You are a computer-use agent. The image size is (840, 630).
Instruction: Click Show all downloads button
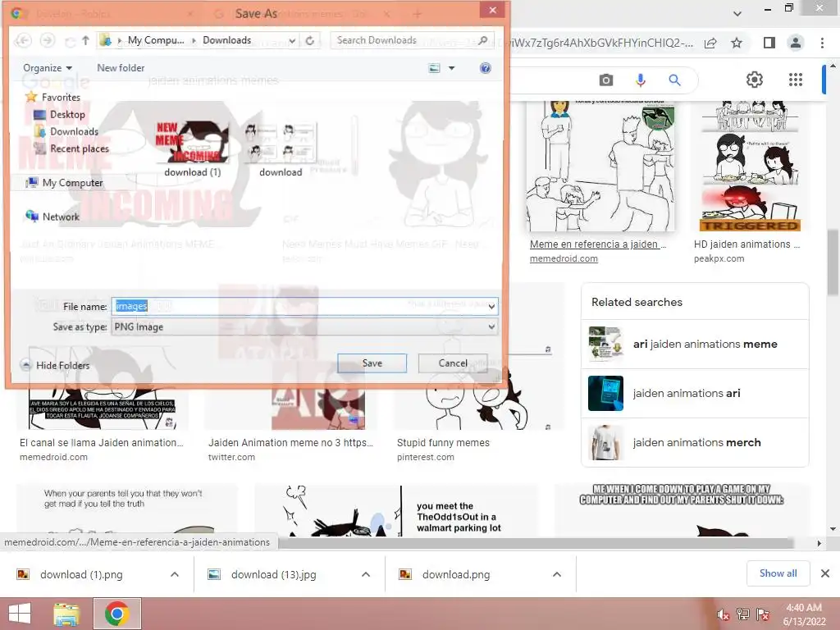click(x=778, y=573)
